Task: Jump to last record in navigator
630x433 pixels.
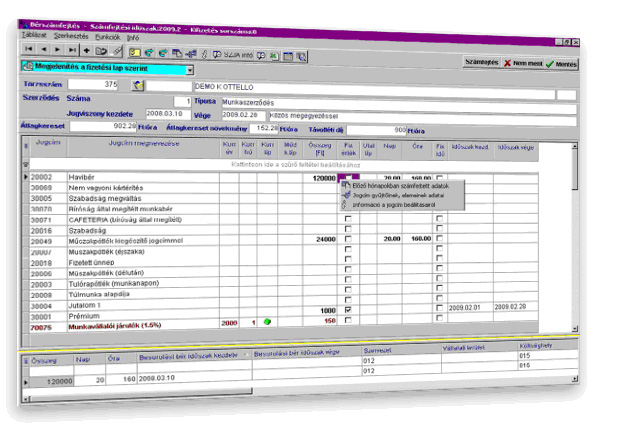Action: pyautogui.click(x=72, y=48)
